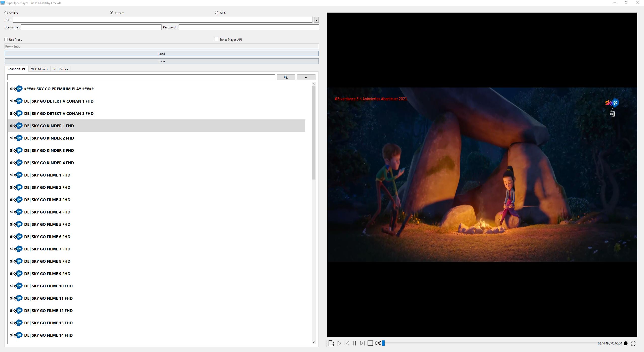Select DE| SKY GO FILME 4 FHD
This screenshot has width=644, height=352.
click(x=156, y=212)
